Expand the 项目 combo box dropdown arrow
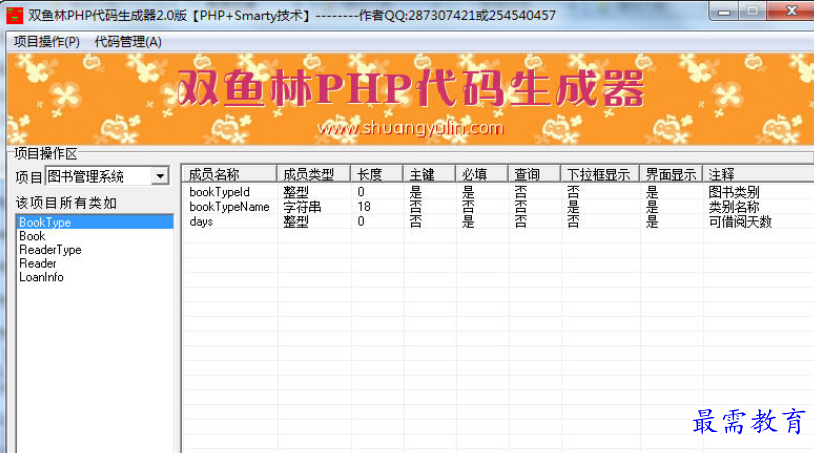Screen dimensions: 814x453 (160, 176)
